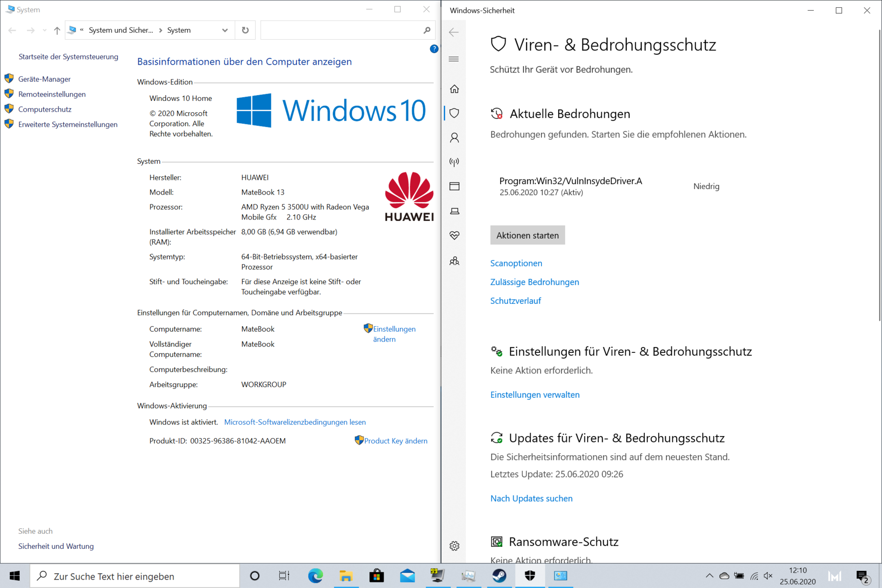Toggle the hamburger navigation menu
This screenshot has height=588, width=882.
coord(454,59)
